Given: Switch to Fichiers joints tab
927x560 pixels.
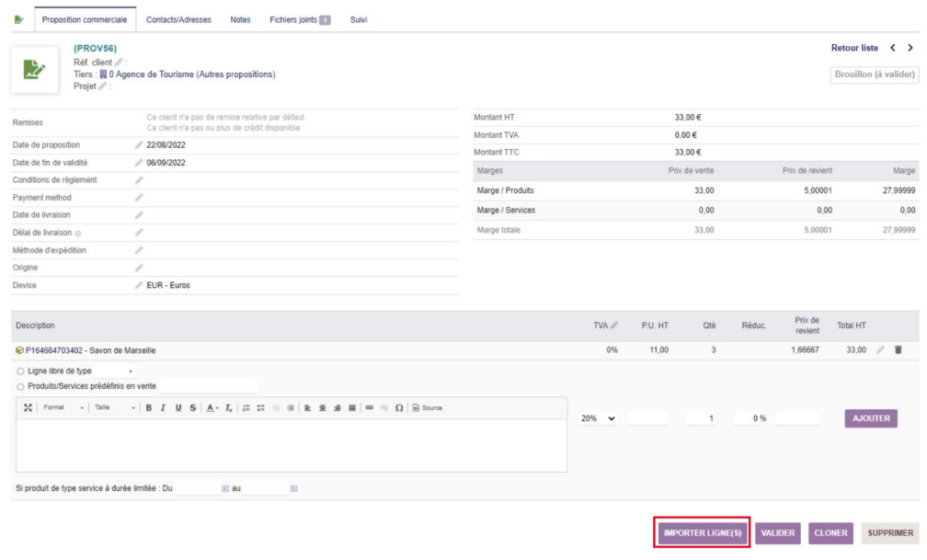Looking at the screenshot, I should click(300, 19).
